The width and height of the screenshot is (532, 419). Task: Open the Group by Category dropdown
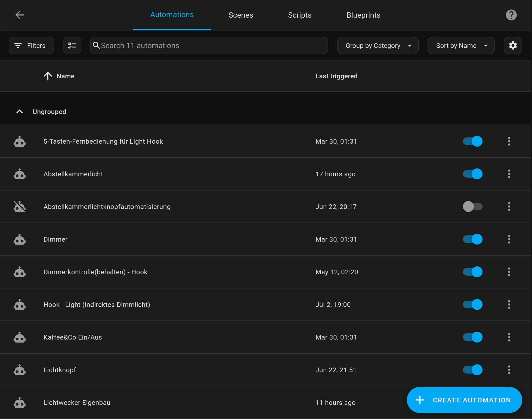pyautogui.click(x=378, y=45)
